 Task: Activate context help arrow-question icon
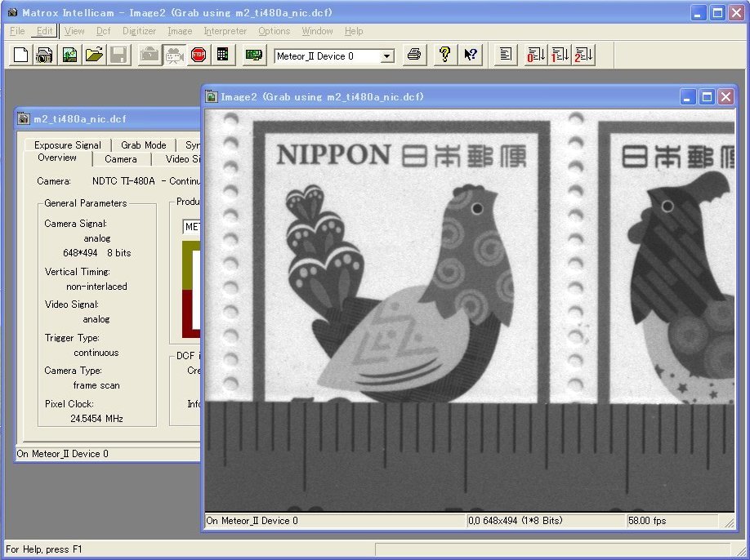[x=471, y=55]
